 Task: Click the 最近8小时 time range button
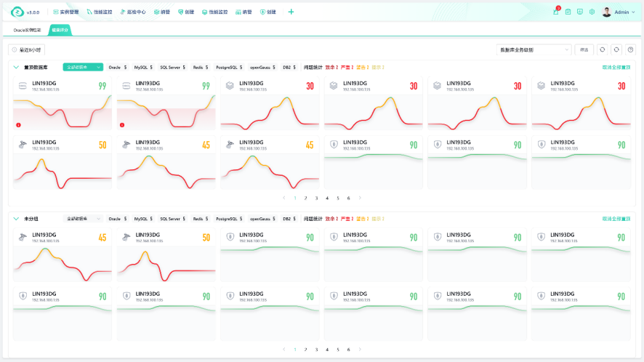(x=27, y=49)
